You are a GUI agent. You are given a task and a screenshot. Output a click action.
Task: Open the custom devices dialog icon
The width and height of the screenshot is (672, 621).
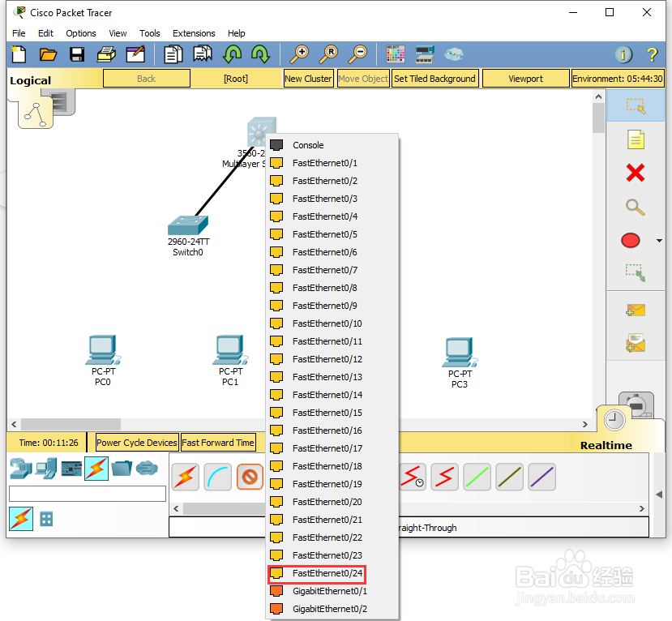(425, 54)
